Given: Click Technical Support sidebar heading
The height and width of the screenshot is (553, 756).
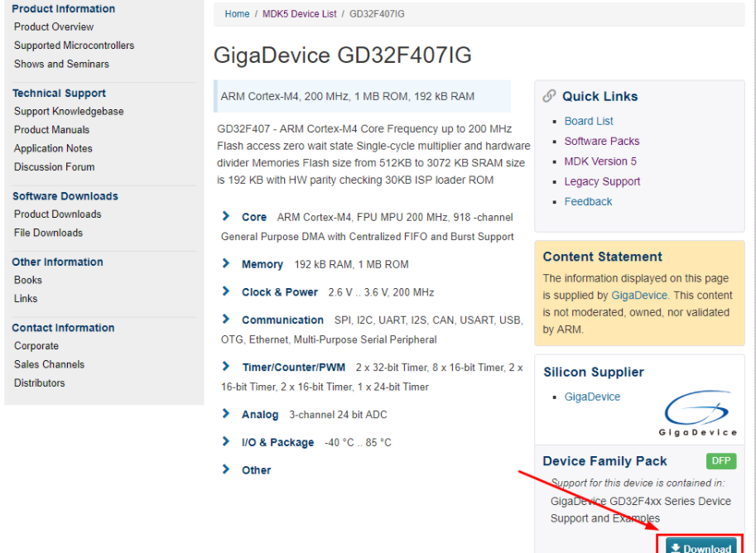Looking at the screenshot, I should 59,93.
